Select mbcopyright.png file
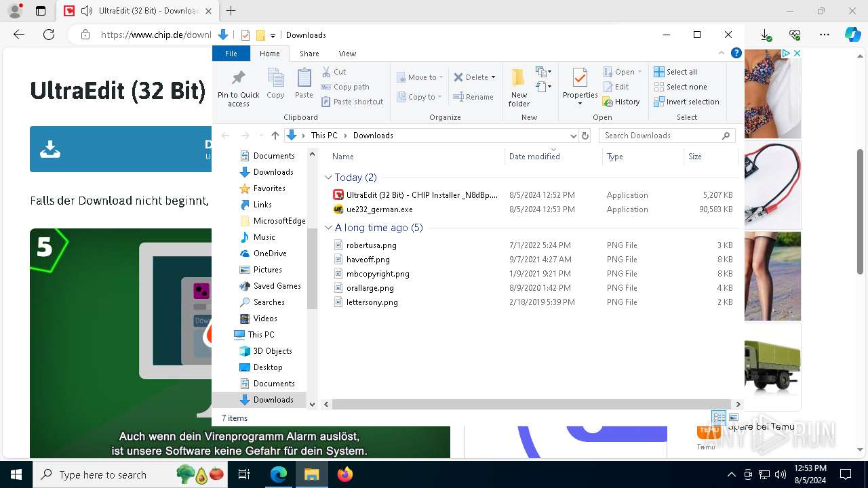This screenshot has width=868, height=488. pyautogui.click(x=378, y=274)
